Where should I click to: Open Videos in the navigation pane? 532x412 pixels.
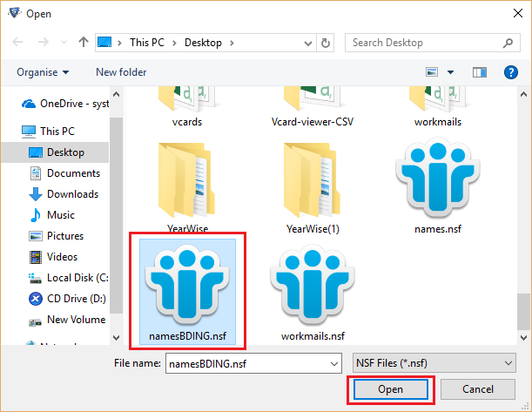pyautogui.click(x=53, y=257)
